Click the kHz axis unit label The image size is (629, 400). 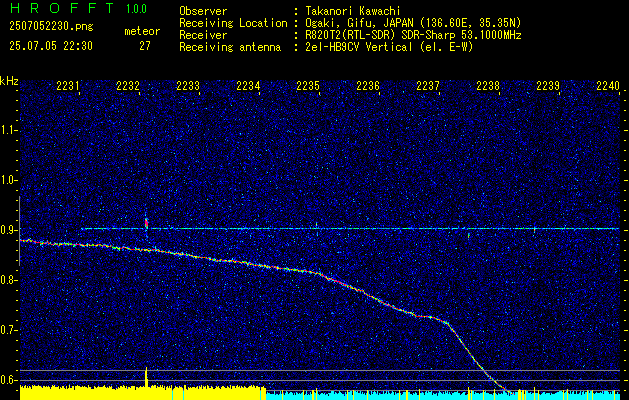click(x=9, y=82)
